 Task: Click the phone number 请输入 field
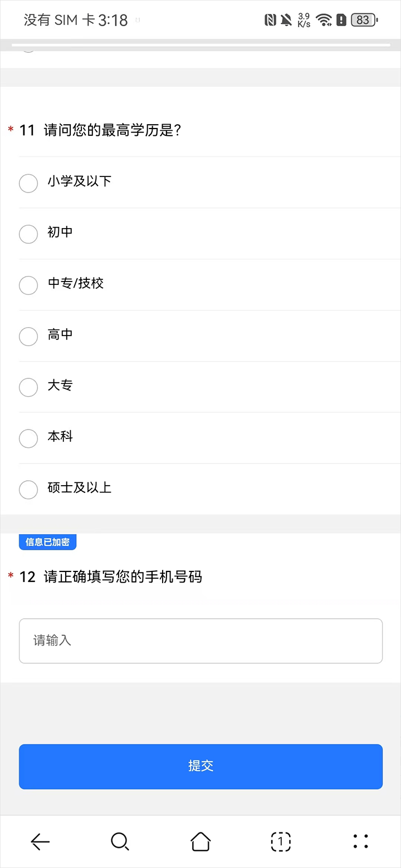[x=200, y=641]
